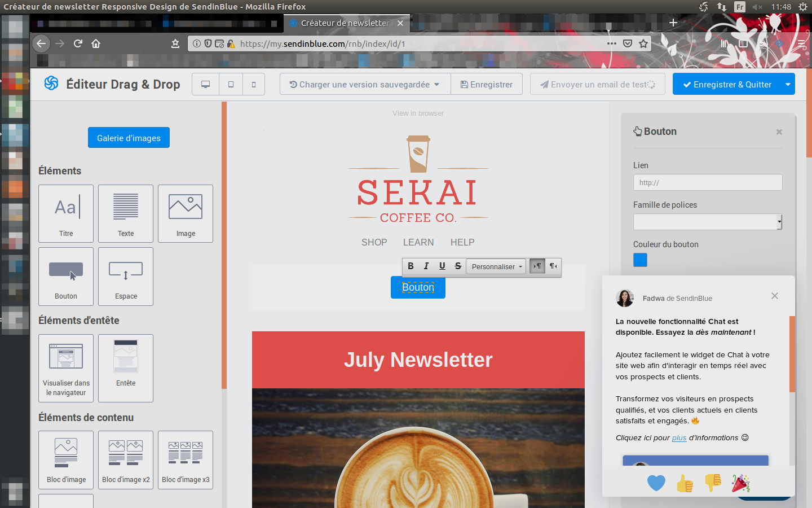Add a Bloc d'image x2 element

tap(126, 460)
